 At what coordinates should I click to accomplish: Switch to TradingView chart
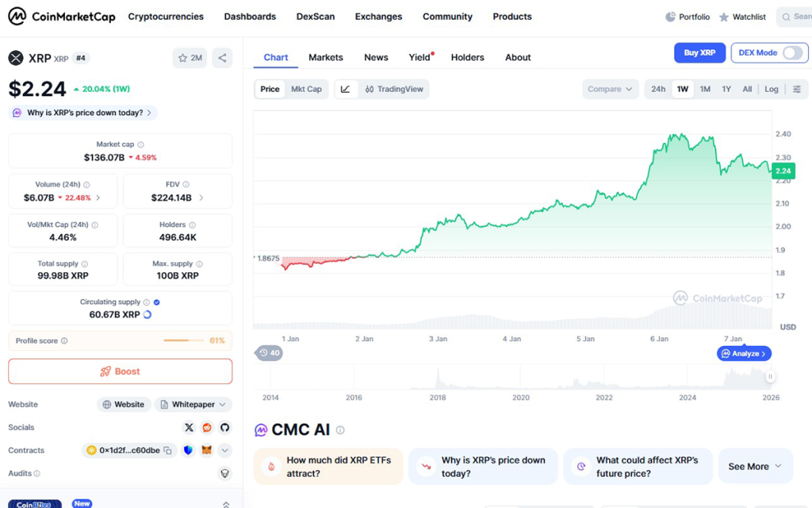point(394,89)
